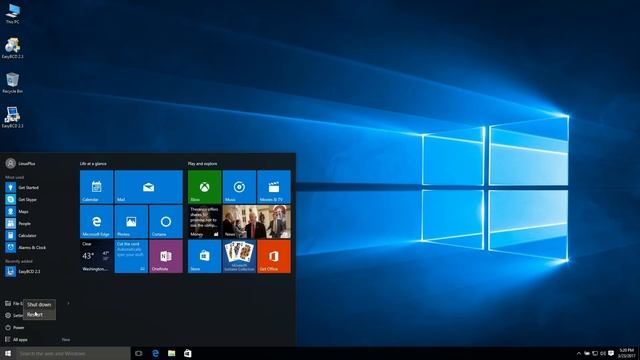This screenshot has height=360, width=640.
Task: Open network status tray icon
Action: click(x=595, y=353)
